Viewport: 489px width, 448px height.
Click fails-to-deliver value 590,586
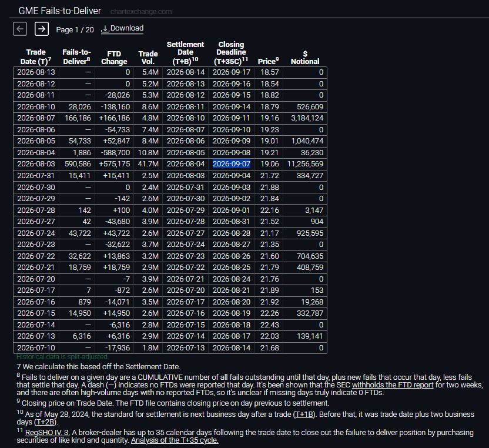click(78, 164)
